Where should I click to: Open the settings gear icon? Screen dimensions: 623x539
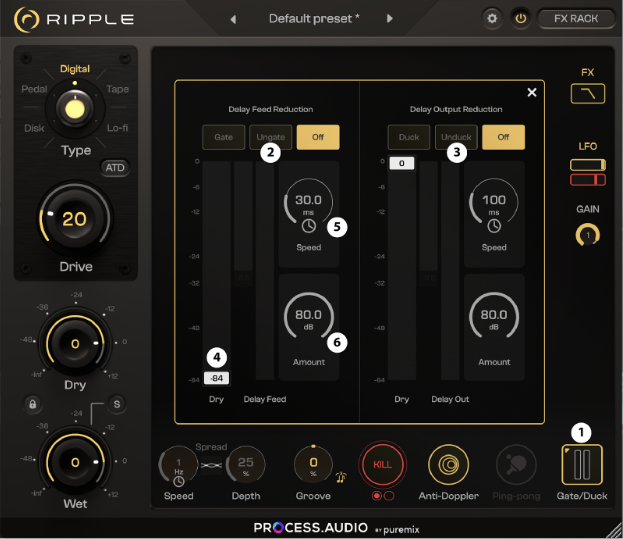[x=492, y=18]
